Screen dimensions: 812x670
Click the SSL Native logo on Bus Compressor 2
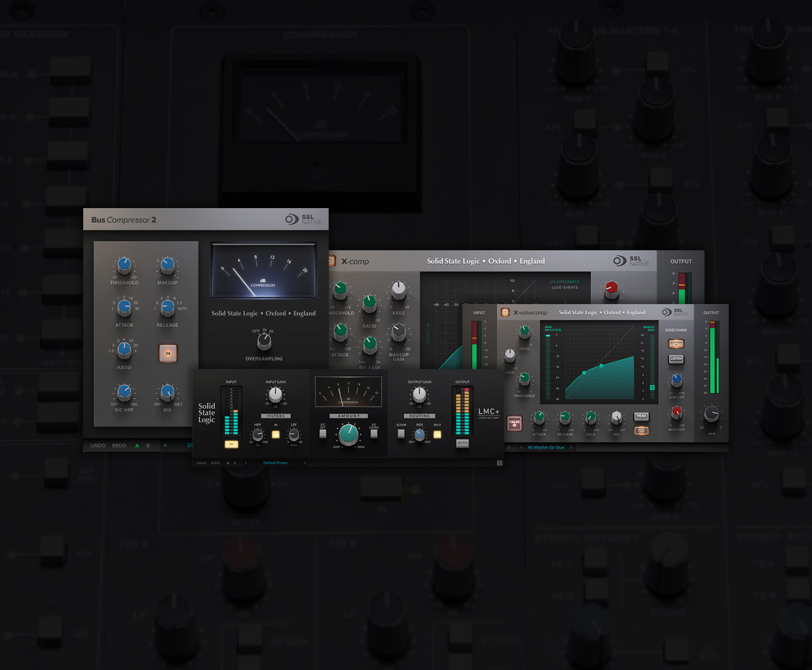[x=303, y=219]
